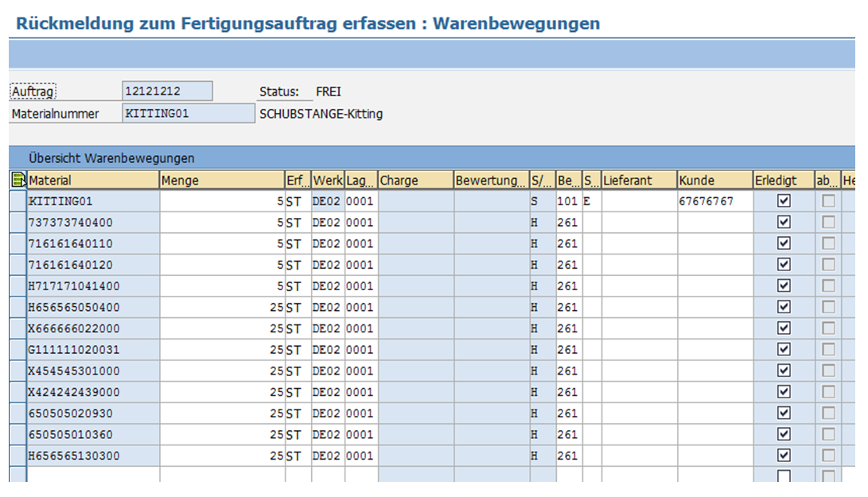The image size is (868, 497).
Task: Click the Menge cell for material 650505020930
Action: [221, 414]
